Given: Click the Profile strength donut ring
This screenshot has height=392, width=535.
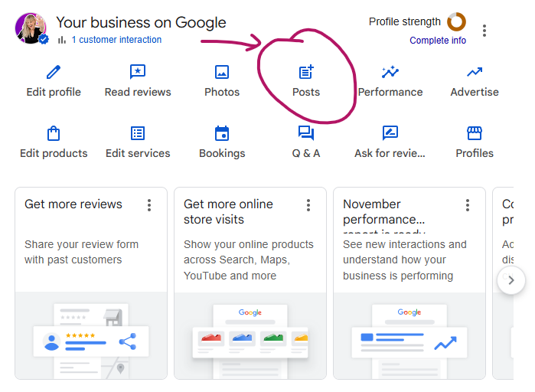Looking at the screenshot, I should pos(456,22).
